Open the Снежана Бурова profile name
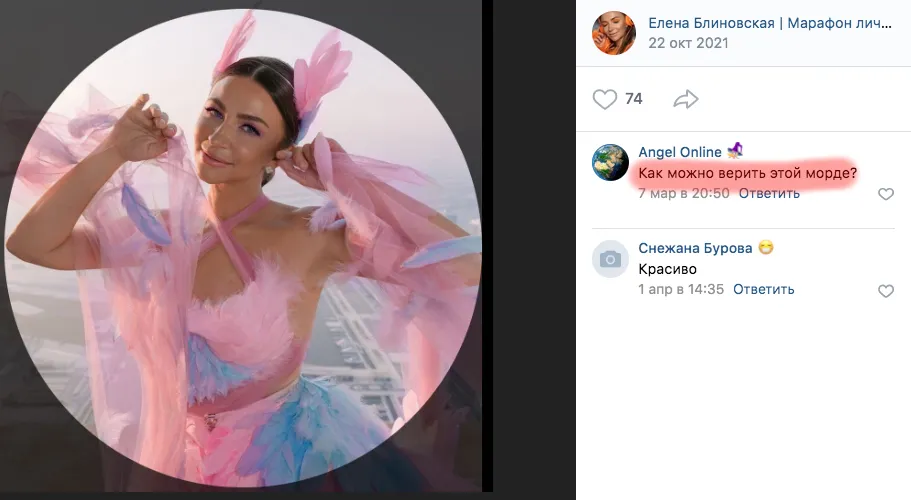The image size is (911, 500). click(695, 248)
